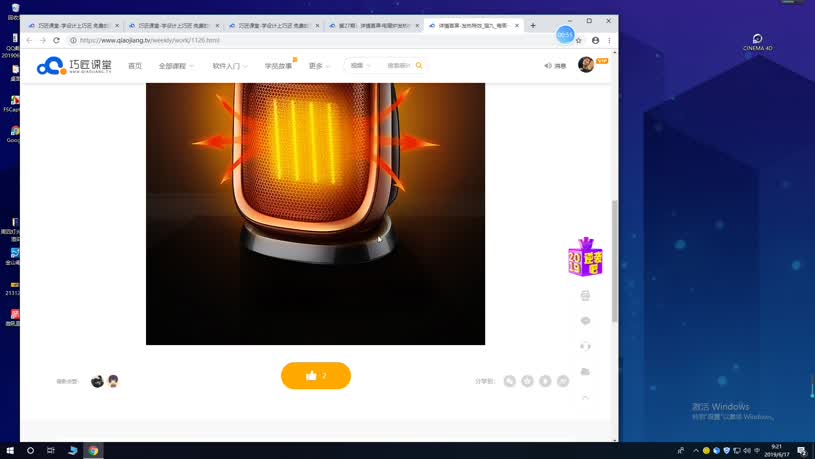Open Task View on the taskbar
815x459 pixels.
50,451
